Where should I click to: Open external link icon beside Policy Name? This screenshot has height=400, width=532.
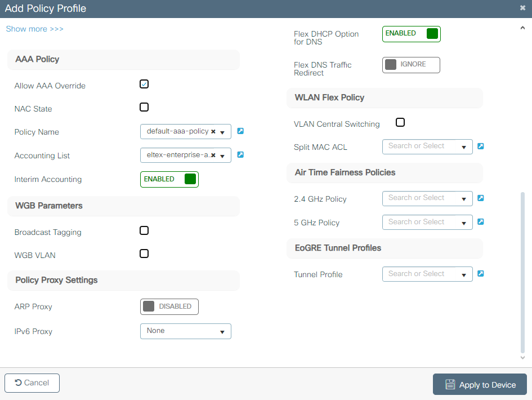(x=240, y=131)
